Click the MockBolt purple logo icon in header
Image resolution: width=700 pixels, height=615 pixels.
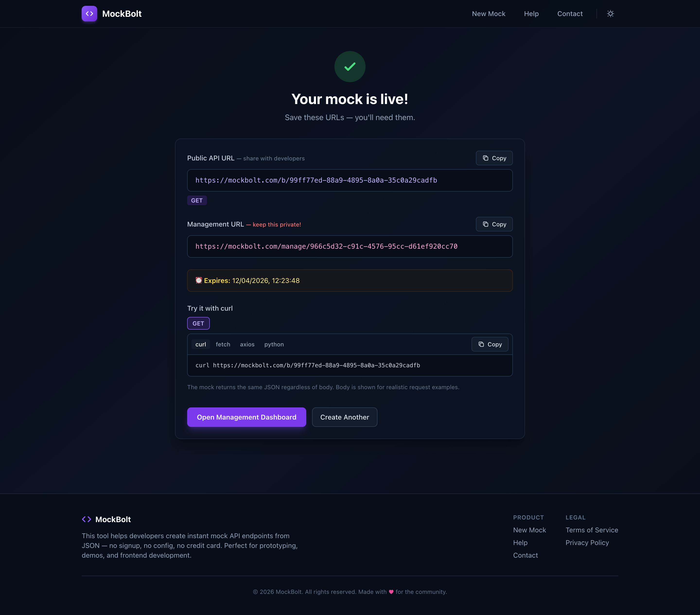(89, 14)
